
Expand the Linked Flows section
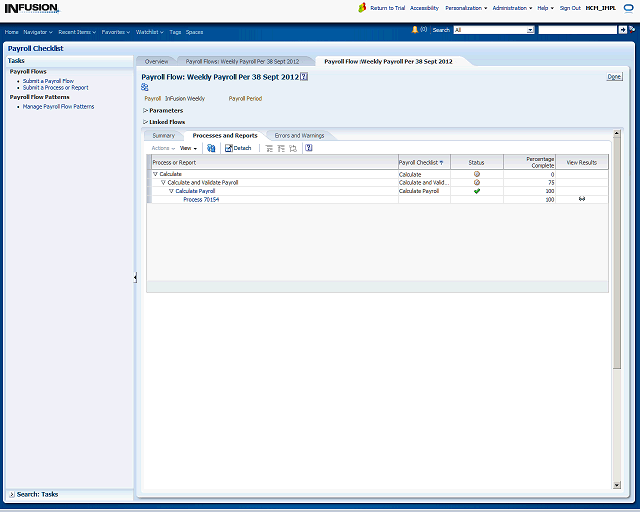tap(146, 122)
